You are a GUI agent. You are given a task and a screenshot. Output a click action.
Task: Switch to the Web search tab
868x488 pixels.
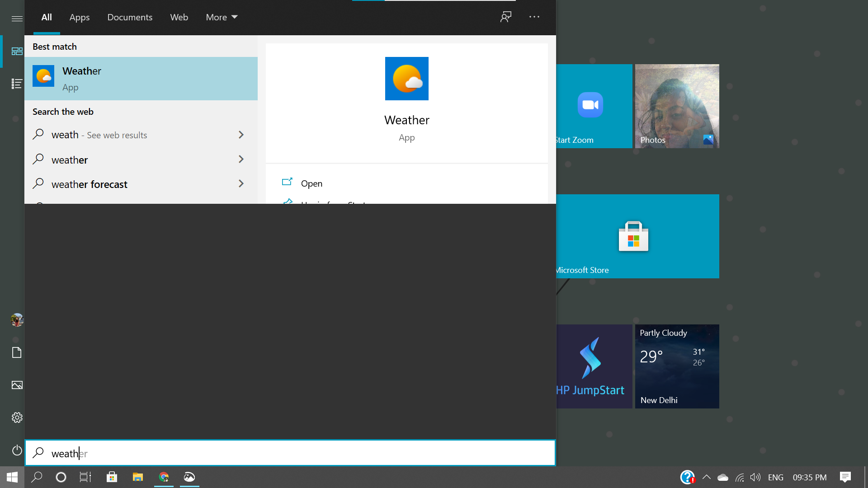click(179, 17)
